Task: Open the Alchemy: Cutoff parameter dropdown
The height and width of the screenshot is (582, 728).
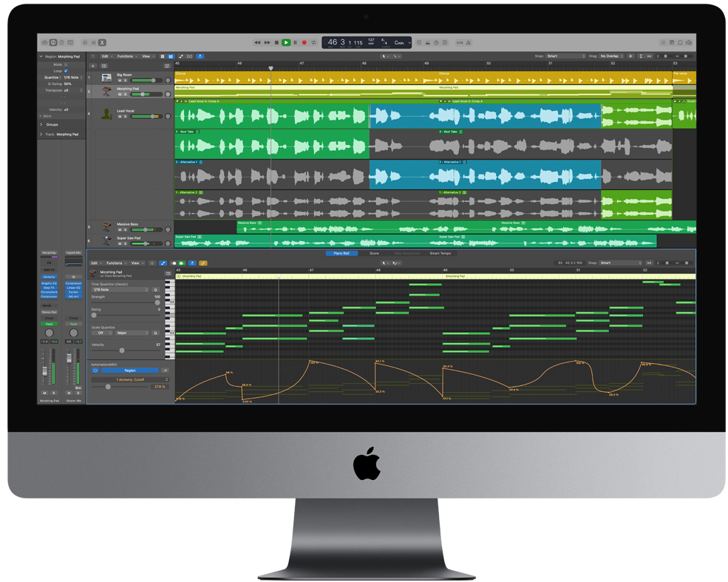Action: pyautogui.click(x=130, y=380)
